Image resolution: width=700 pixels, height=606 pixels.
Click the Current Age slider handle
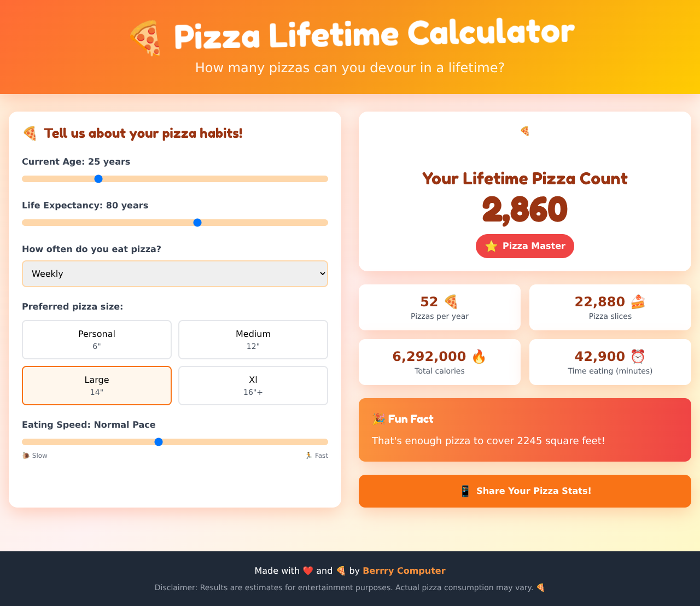[x=98, y=178]
